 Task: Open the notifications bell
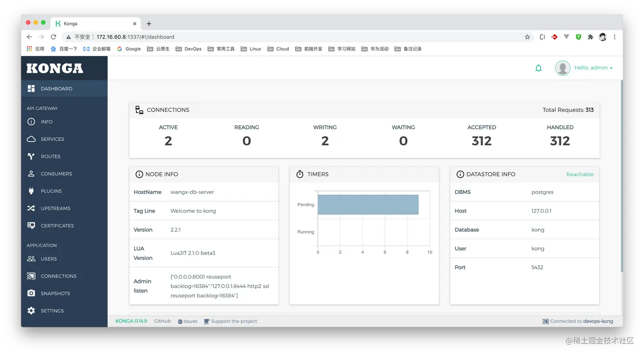click(538, 68)
